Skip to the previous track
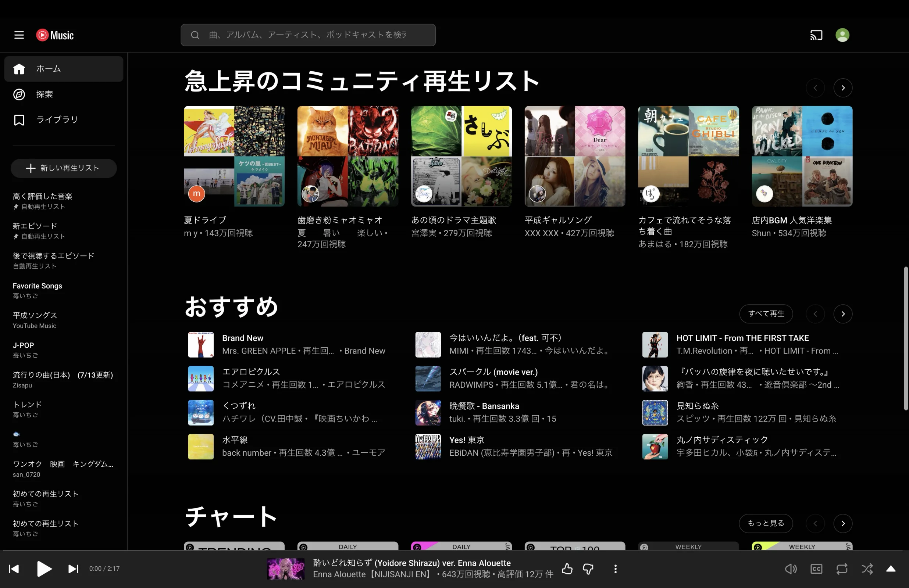 tap(14, 569)
